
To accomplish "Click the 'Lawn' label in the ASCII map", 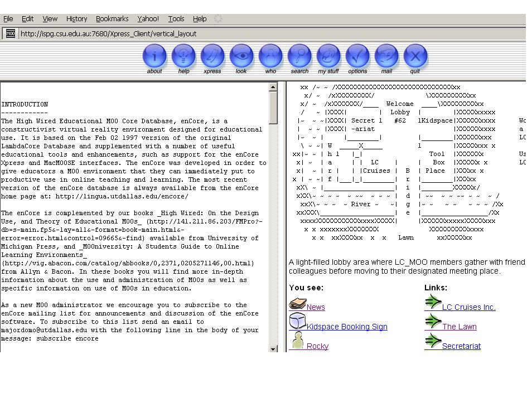I will click(x=406, y=237).
